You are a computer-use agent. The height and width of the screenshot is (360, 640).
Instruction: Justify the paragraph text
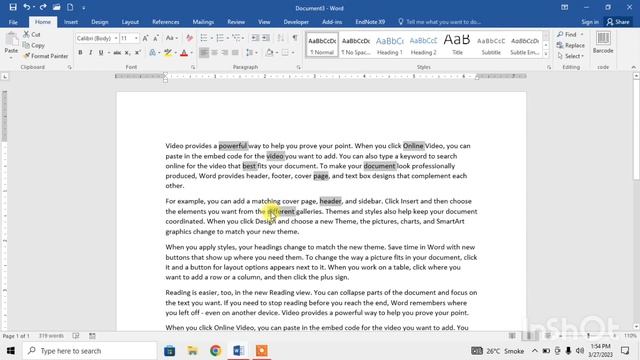click(x=235, y=53)
